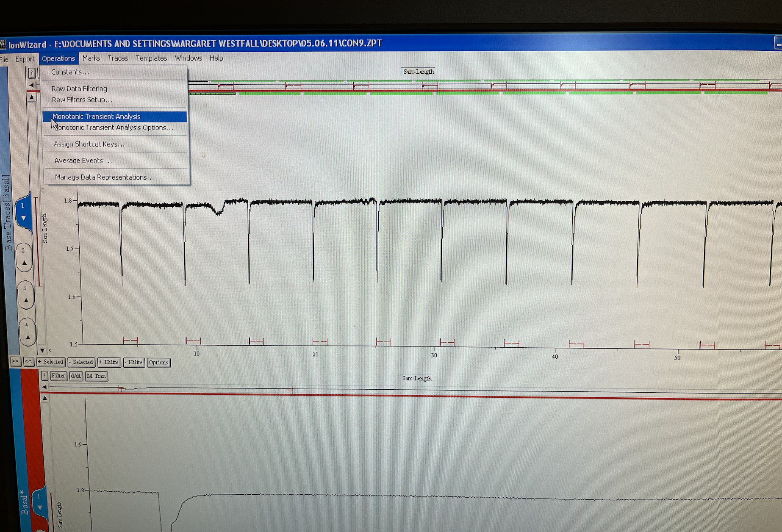Click the red event mark nearest the 40 s tick
The image size is (782, 532).
click(576, 344)
